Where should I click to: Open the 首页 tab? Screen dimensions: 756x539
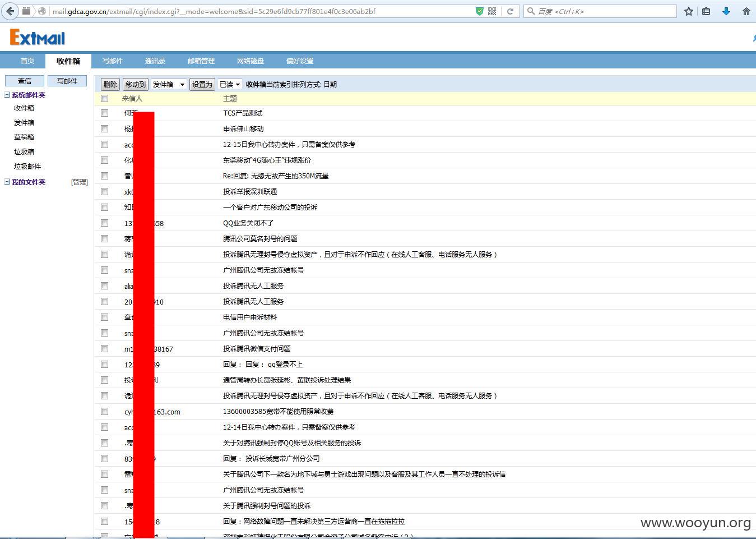(x=27, y=61)
